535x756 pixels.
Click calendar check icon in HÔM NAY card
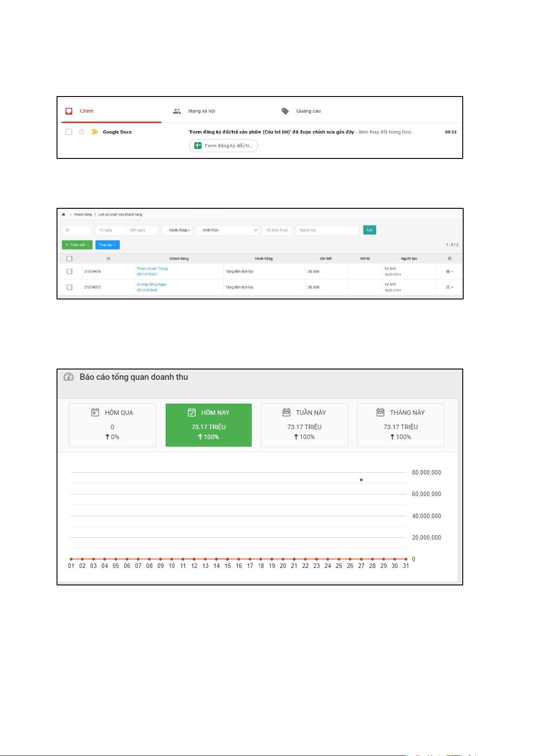[x=192, y=412]
